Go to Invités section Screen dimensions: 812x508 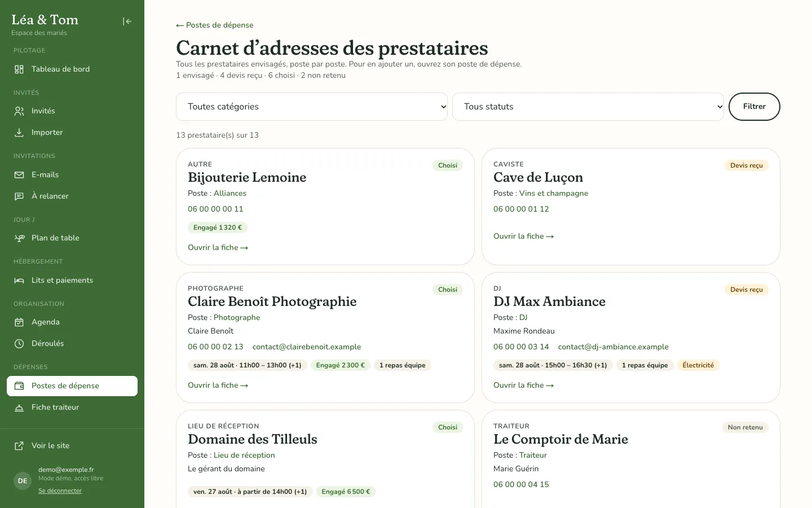72,111
